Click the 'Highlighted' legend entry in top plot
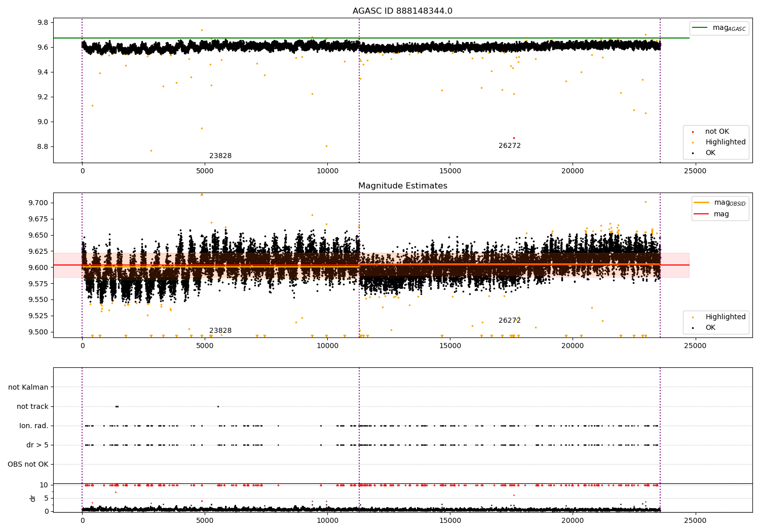Image resolution: width=760 pixels, height=532 pixels. [x=725, y=142]
